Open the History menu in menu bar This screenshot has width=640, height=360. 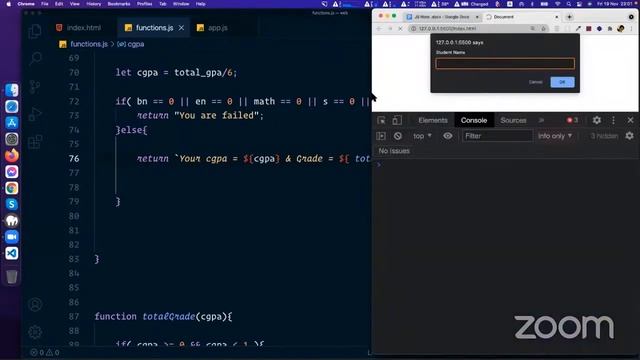click(x=93, y=4)
